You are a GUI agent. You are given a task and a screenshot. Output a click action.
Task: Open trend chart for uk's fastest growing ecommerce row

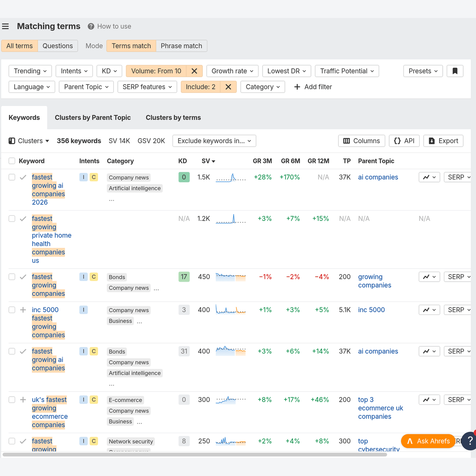click(429, 400)
